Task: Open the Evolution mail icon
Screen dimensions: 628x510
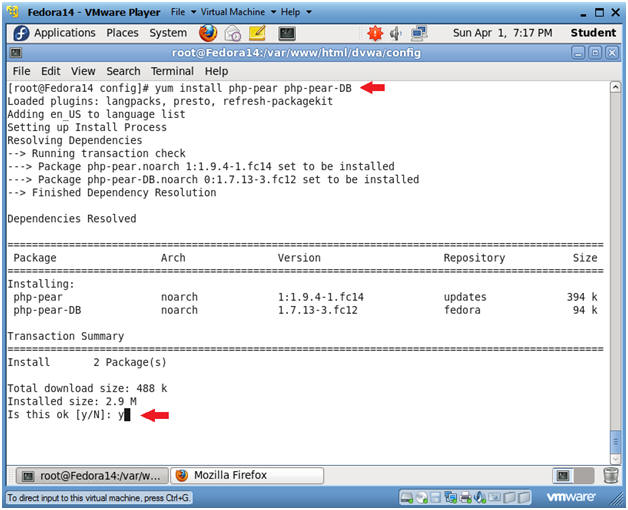Action: [x=233, y=33]
